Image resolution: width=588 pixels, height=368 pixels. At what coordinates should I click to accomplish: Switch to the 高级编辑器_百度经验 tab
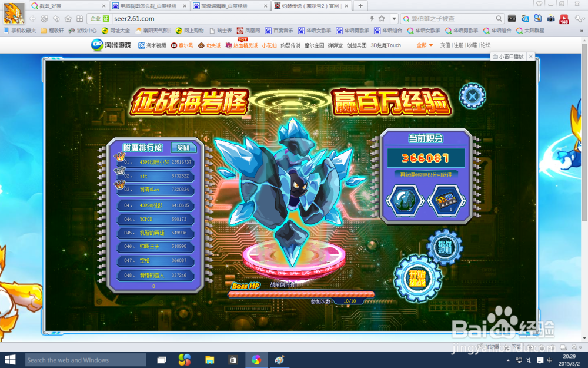[230, 6]
